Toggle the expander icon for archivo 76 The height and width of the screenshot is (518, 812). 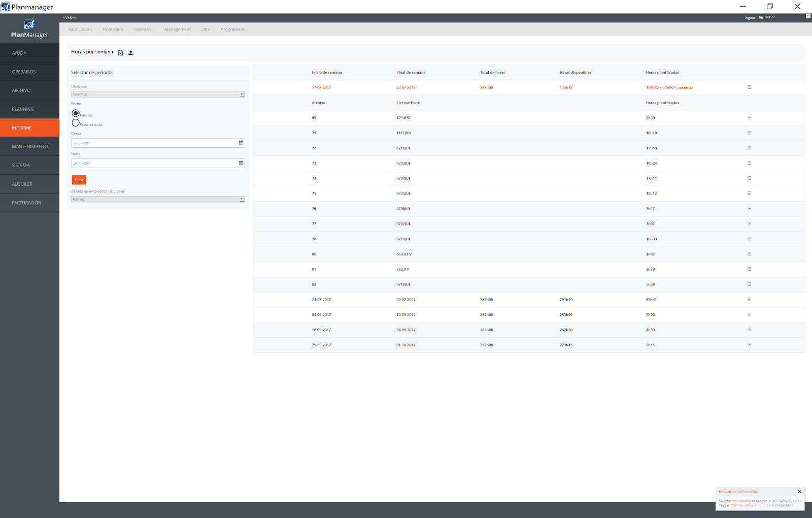tap(750, 209)
